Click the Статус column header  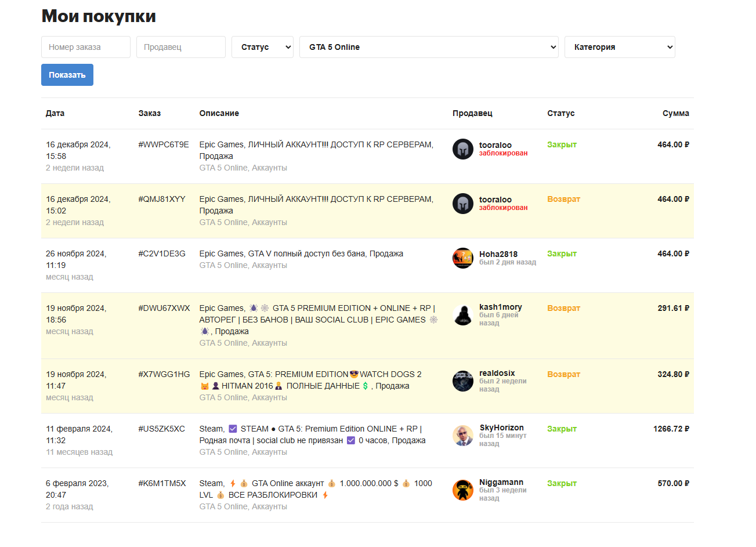(561, 113)
